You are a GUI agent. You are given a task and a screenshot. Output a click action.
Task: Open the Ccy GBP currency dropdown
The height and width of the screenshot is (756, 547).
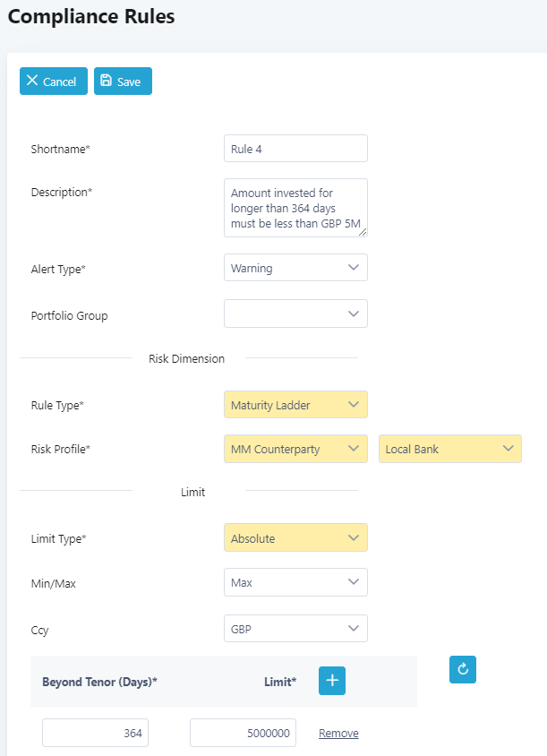pyautogui.click(x=295, y=629)
